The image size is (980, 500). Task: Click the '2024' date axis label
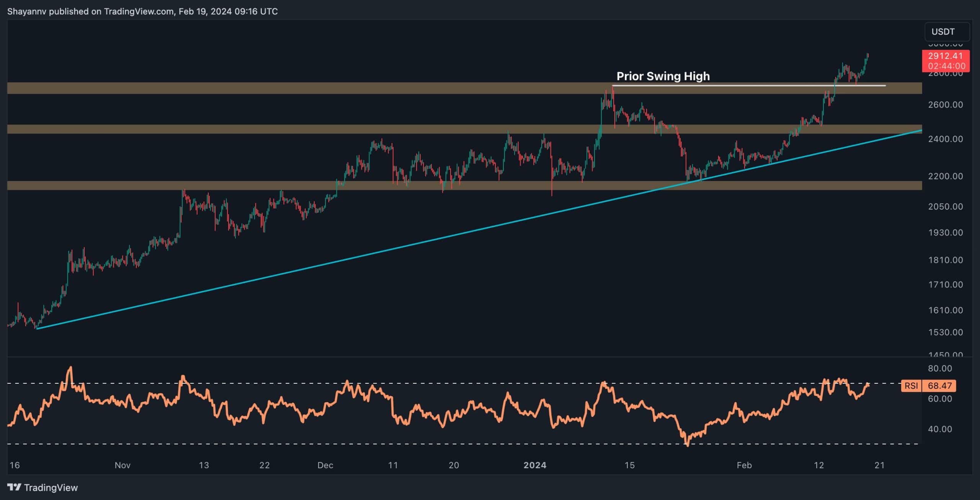tap(535, 466)
